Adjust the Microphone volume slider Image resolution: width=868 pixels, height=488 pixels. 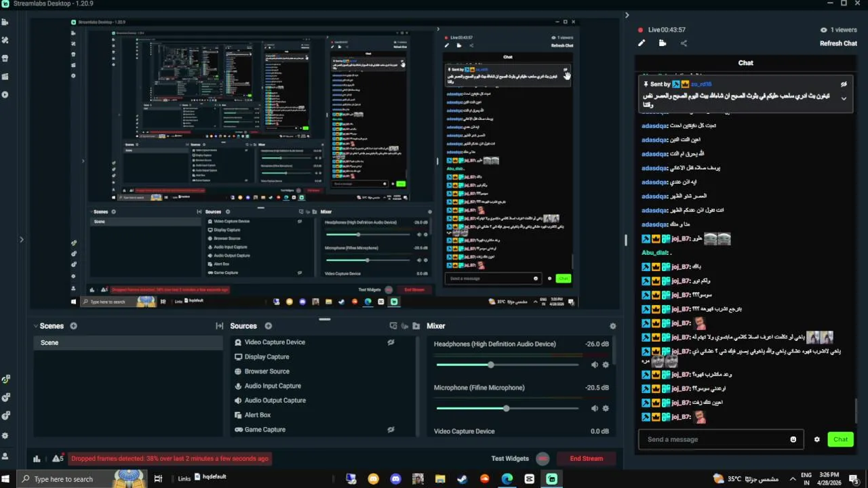click(x=507, y=409)
